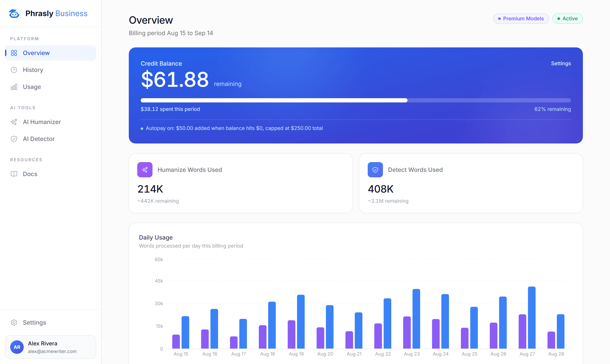This screenshot has height=364, width=610.
Task: Click the Premium Models badge
Action: 521,19
